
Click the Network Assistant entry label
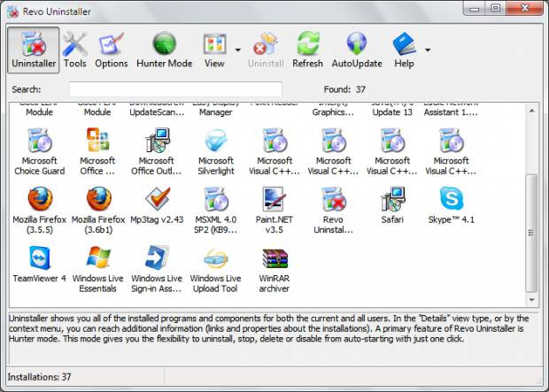coord(451,110)
